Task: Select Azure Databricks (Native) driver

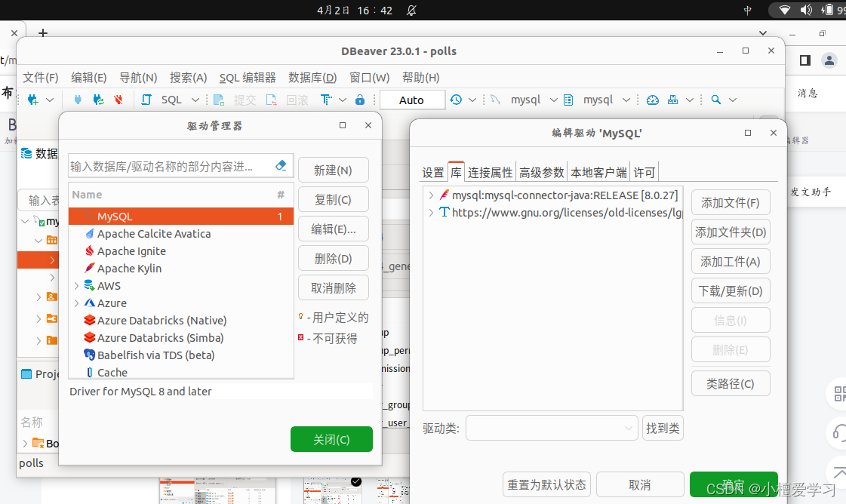Action: [162, 321]
